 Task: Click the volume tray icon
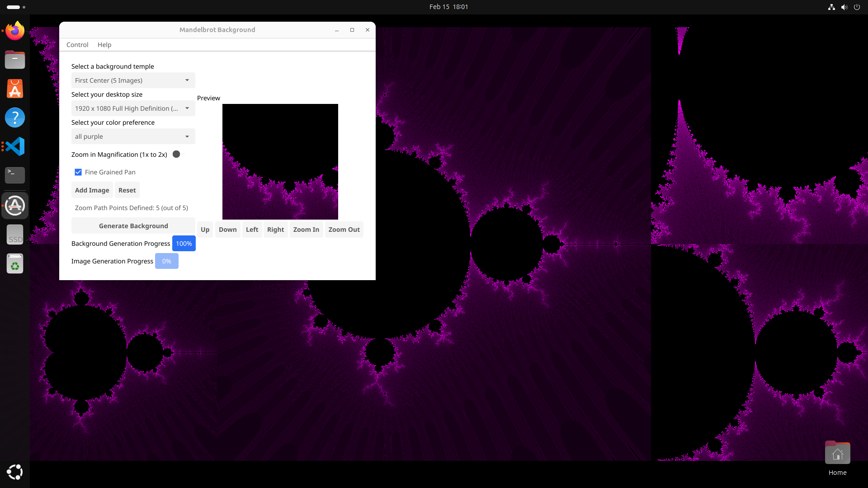tap(844, 7)
